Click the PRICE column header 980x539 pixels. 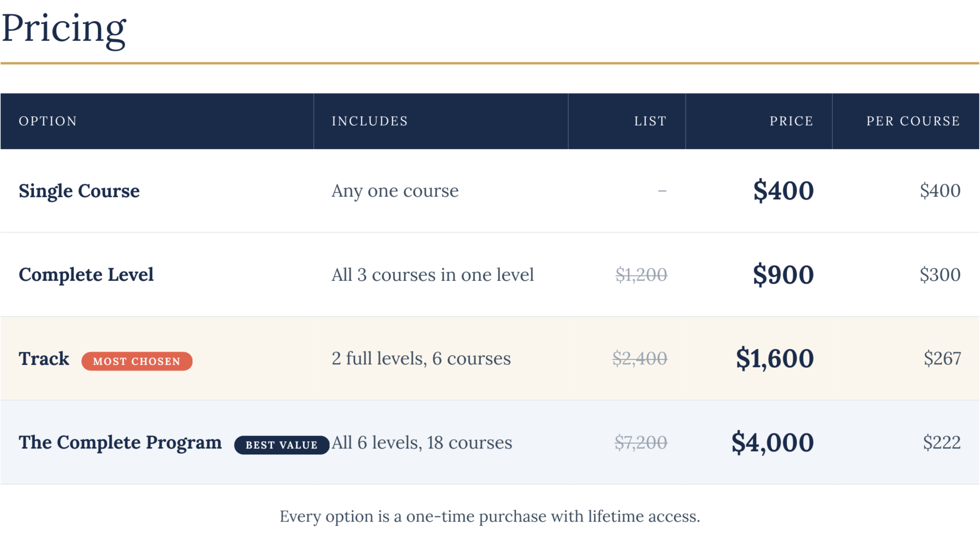point(791,121)
